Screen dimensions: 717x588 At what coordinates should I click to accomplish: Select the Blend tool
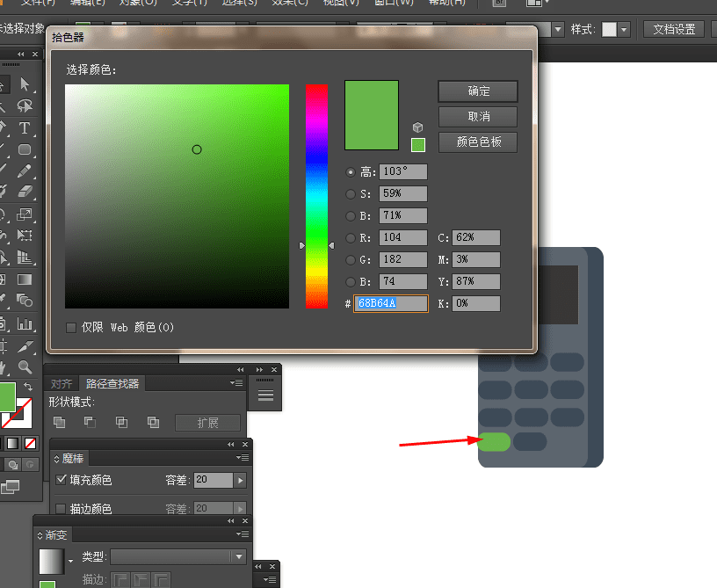tap(25, 301)
